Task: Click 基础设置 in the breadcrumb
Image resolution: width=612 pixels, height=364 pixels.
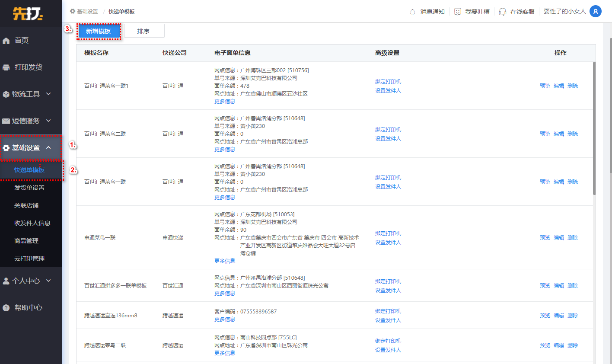Action: (87, 11)
